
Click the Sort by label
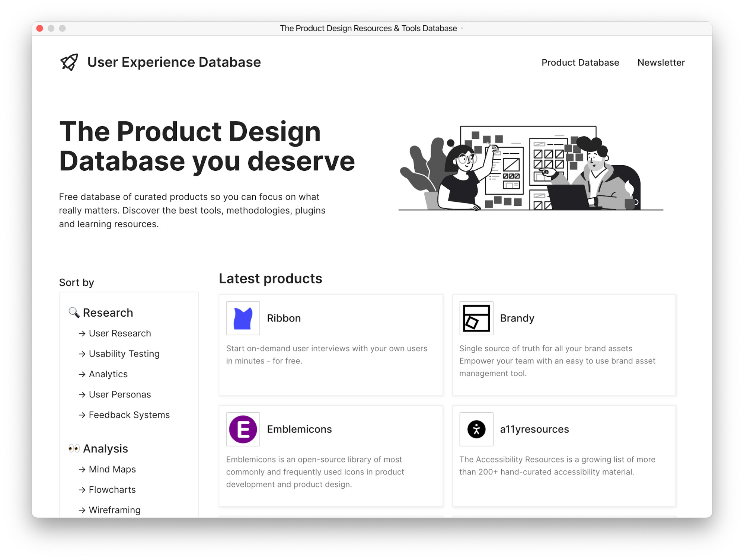tap(76, 282)
